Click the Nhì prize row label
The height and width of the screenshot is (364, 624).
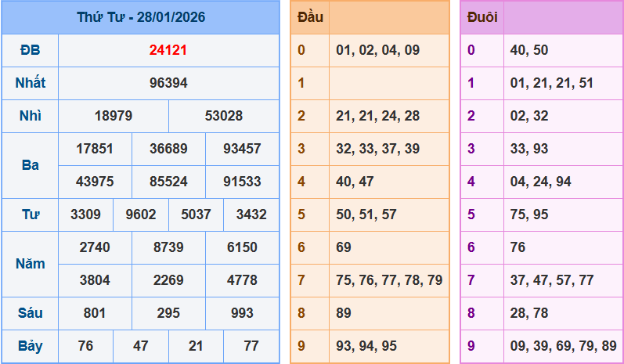[30, 116]
